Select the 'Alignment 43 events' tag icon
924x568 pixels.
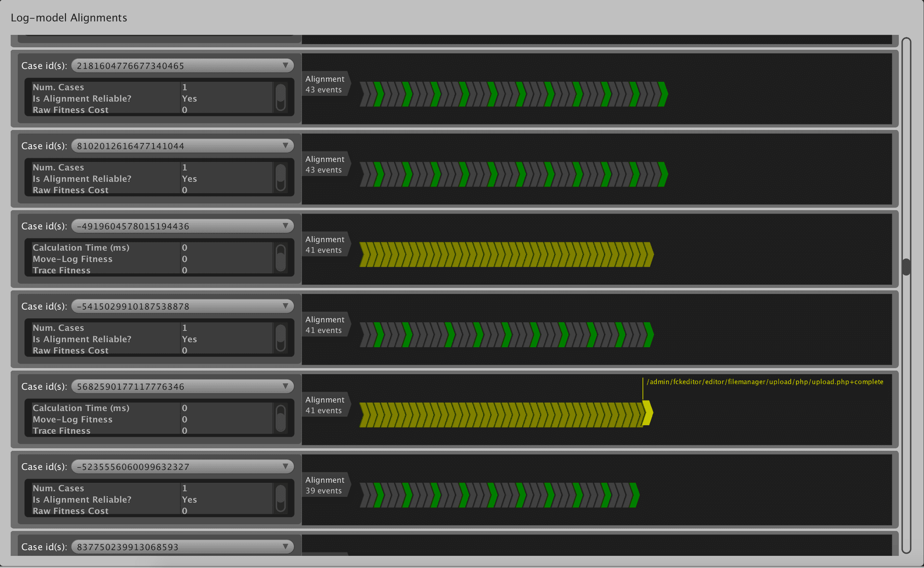[325, 84]
